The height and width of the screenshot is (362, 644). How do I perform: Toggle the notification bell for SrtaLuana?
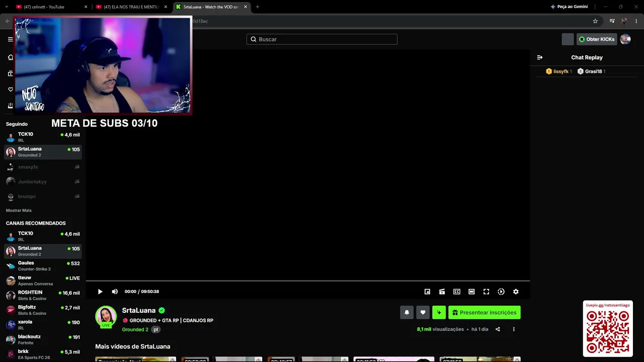(407, 312)
